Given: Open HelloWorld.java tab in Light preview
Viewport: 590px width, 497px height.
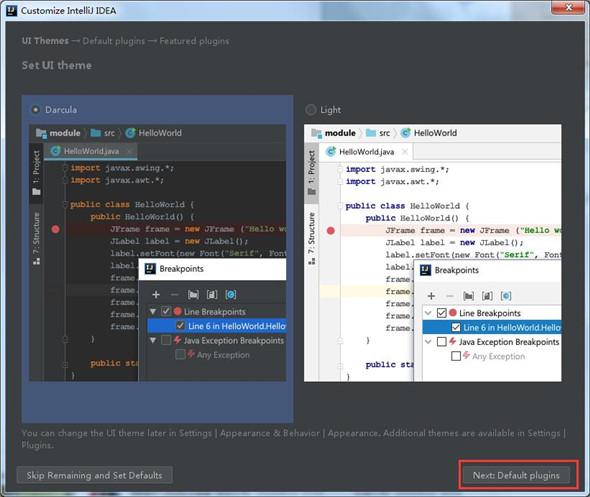Looking at the screenshot, I should (366, 152).
